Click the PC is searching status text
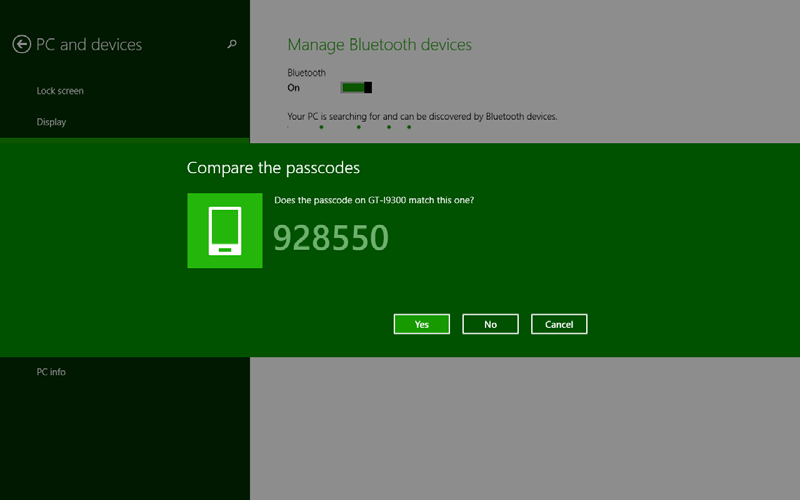 tap(422, 116)
